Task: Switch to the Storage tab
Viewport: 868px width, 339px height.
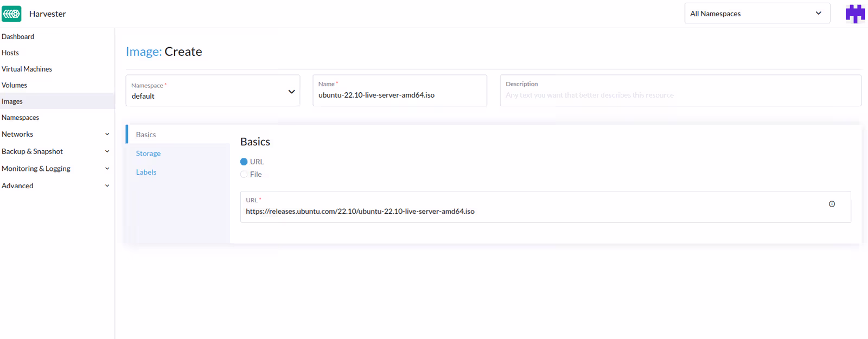Action: tap(148, 153)
